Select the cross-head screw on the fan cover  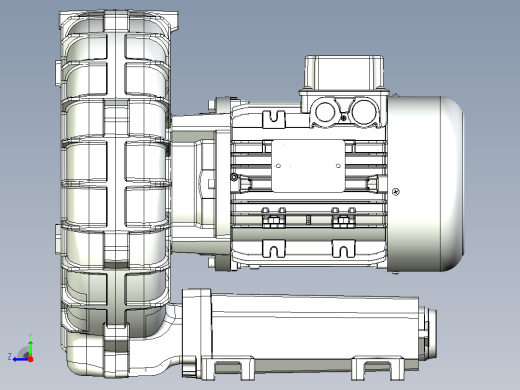pos(396,192)
